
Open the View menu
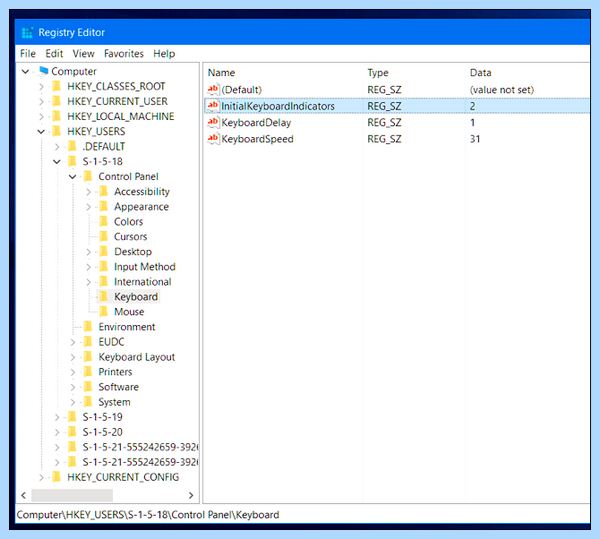(83, 54)
